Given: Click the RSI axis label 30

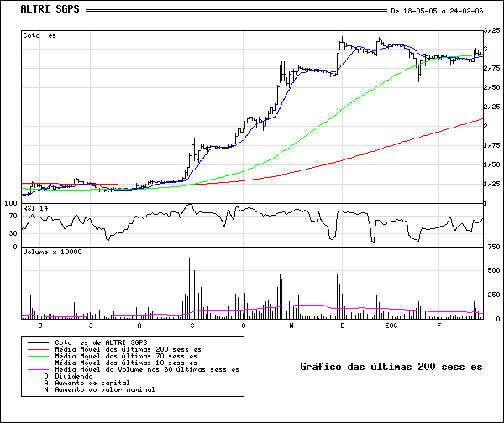Looking at the screenshot, I should click(x=13, y=233).
